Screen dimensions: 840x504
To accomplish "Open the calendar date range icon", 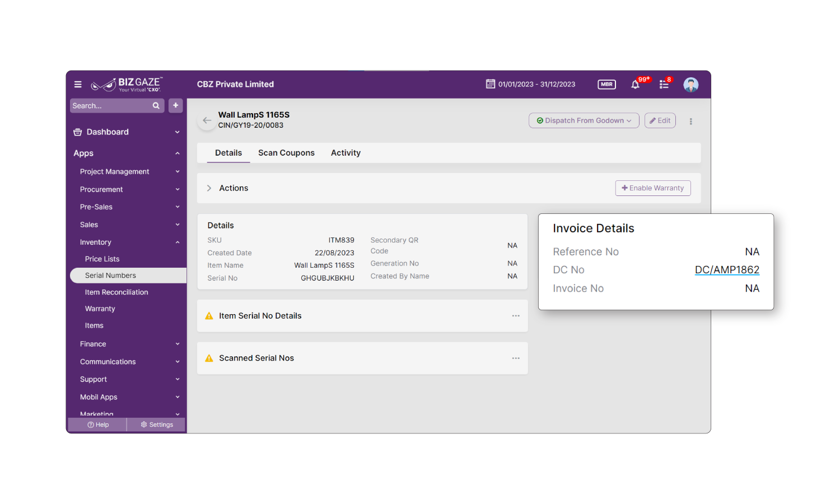I will click(x=491, y=84).
